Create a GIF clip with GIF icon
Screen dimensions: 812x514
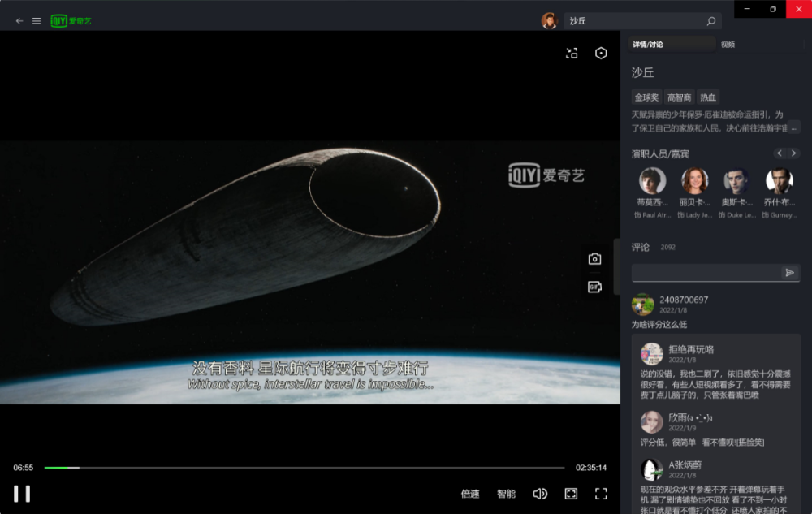[x=594, y=287]
